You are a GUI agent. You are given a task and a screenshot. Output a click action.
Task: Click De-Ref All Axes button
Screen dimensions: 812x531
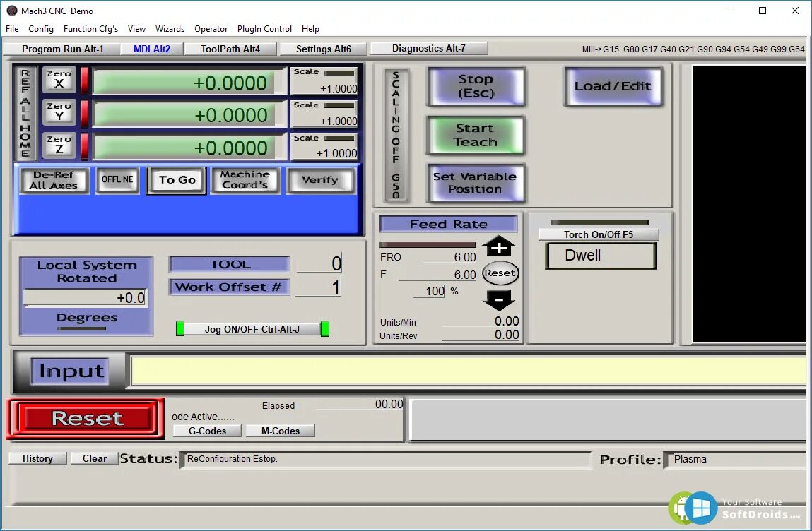tap(54, 179)
